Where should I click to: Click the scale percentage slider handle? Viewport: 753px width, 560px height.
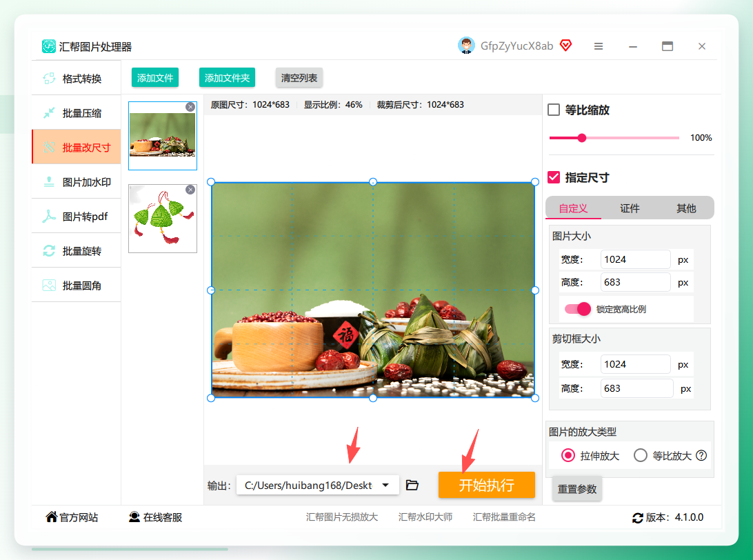582,138
